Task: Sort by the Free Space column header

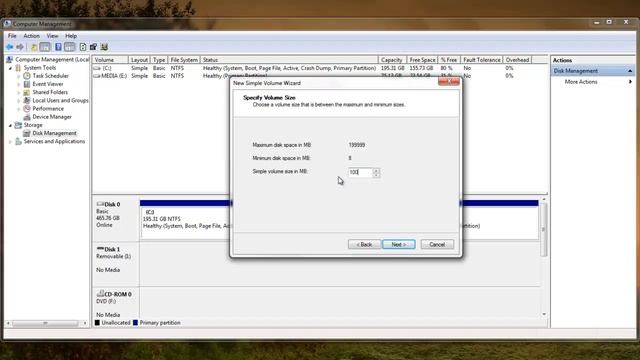Action: coord(422,60)
